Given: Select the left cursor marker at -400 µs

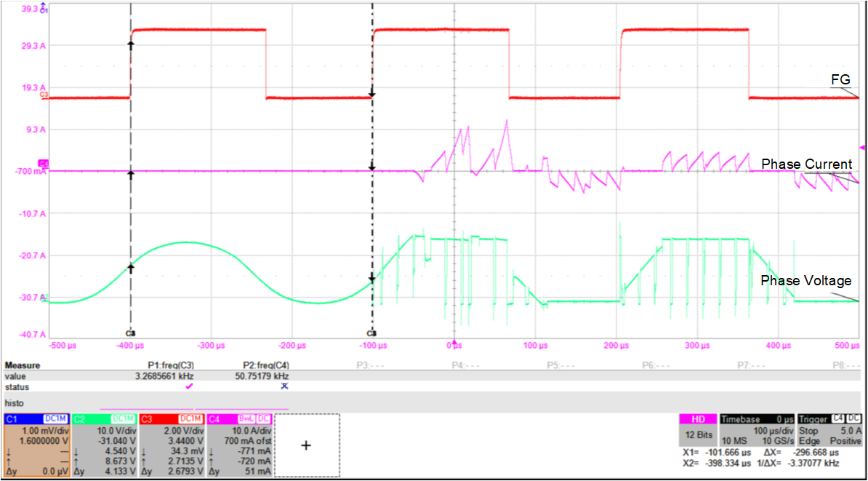Looking at the screenshot, I should (x=130, y=333).
